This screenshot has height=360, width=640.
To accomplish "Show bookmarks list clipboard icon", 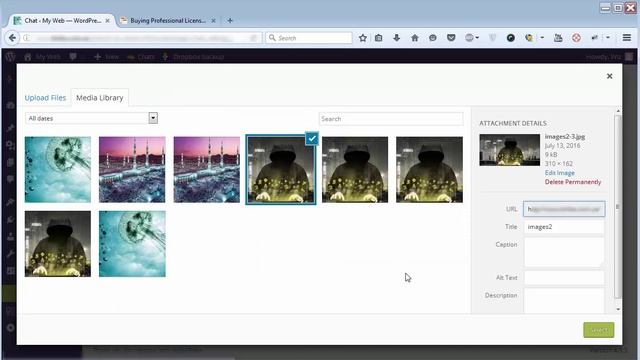I will pos(378,38).
